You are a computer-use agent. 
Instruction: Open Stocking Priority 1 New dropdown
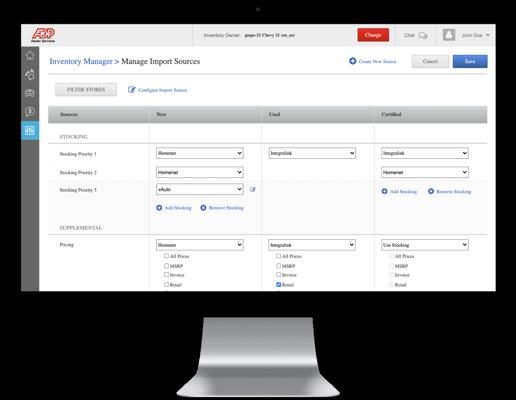(x=200, y=153)
